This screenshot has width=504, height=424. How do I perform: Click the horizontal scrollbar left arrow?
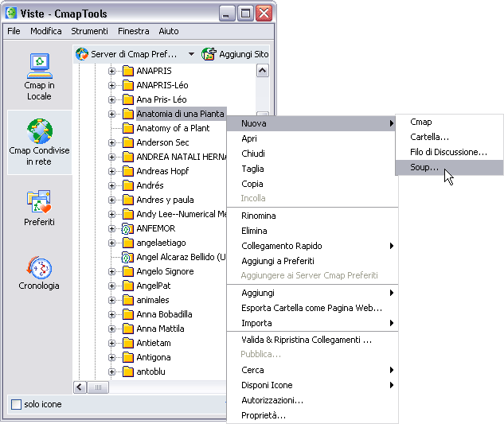(x=80, y=387)
